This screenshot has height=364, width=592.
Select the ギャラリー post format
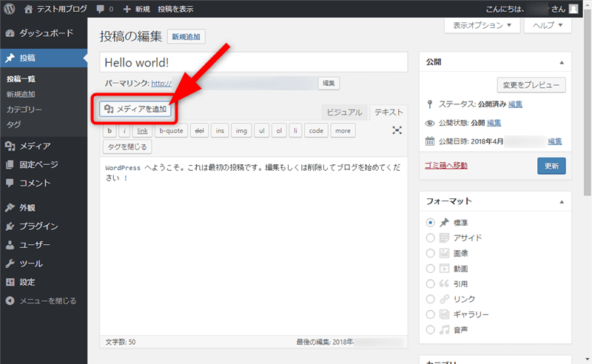(x=431, y=314)
